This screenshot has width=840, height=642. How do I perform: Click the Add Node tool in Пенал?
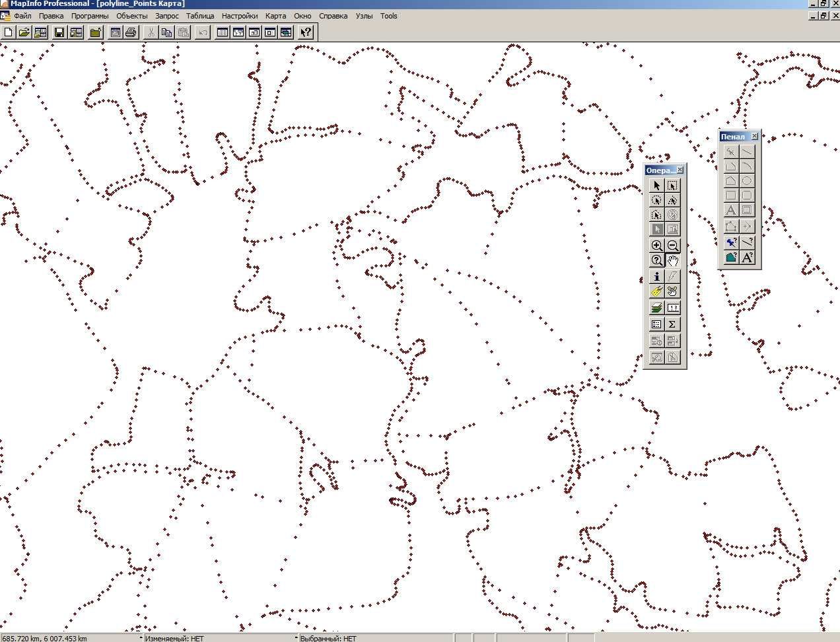click(746, 227)
